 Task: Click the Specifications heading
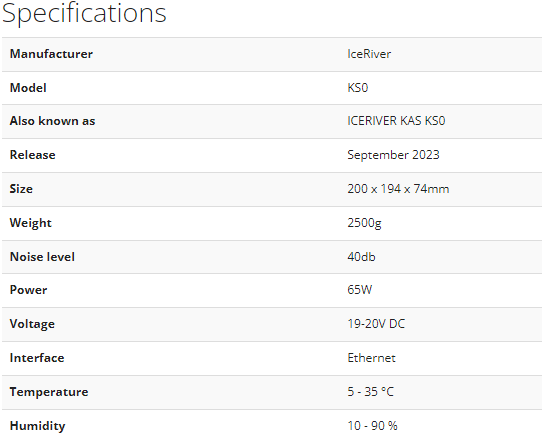coord(84,13)
